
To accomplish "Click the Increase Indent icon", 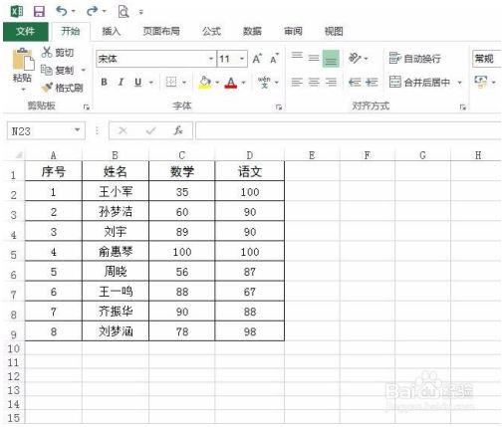I will tap(372, 82).
